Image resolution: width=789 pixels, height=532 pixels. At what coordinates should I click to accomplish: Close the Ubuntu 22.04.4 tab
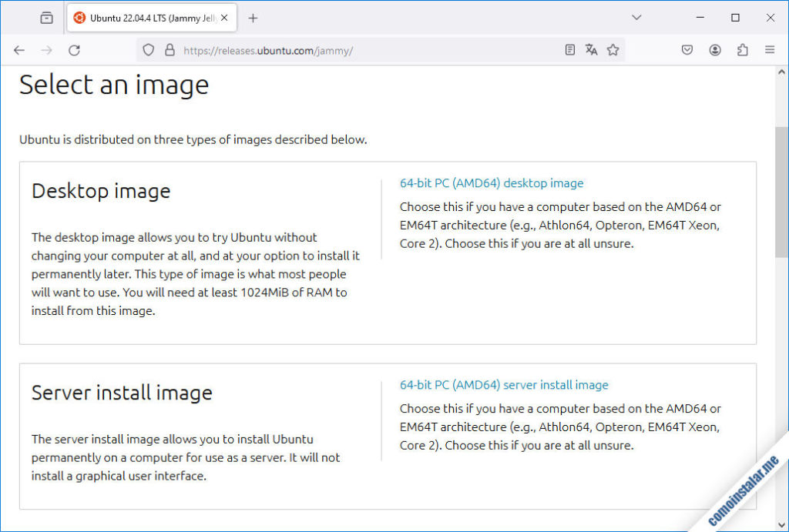click(226, 17)
